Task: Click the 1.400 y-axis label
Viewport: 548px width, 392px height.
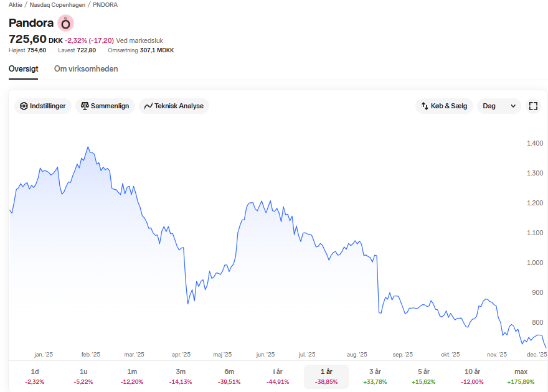Action: pyautogui.click(x=535, y=143)
